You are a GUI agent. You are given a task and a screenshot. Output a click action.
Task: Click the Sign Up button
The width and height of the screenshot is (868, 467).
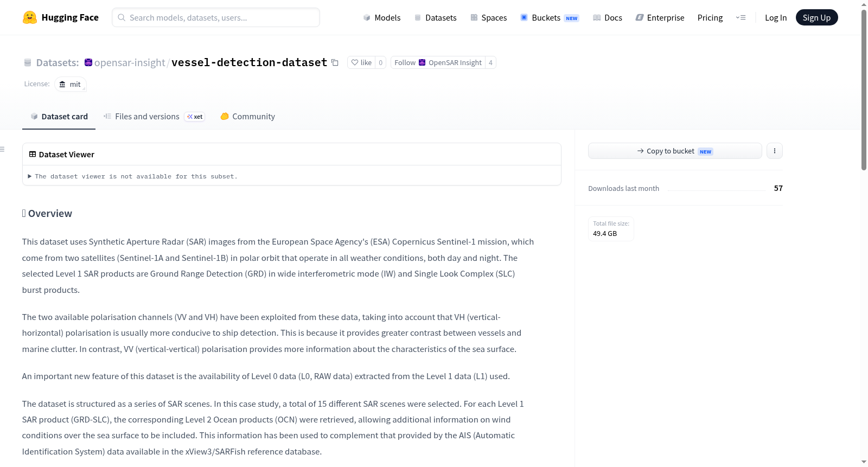[x=816, y=17]
